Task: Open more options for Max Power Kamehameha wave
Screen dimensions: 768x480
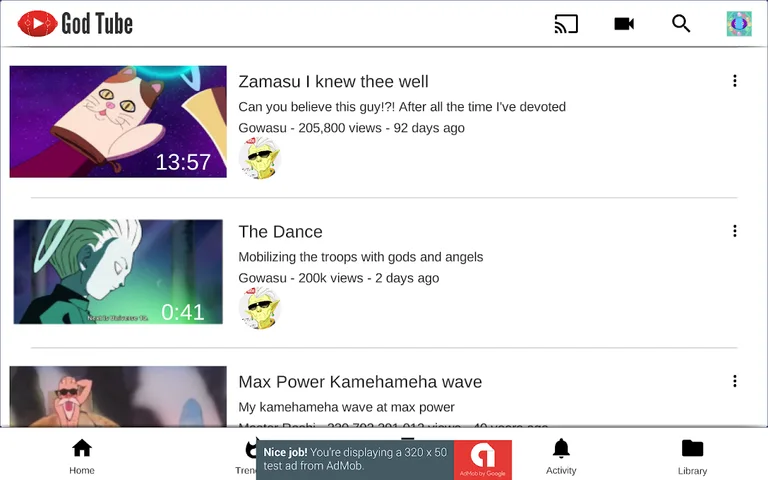Action: click(735, 381)
